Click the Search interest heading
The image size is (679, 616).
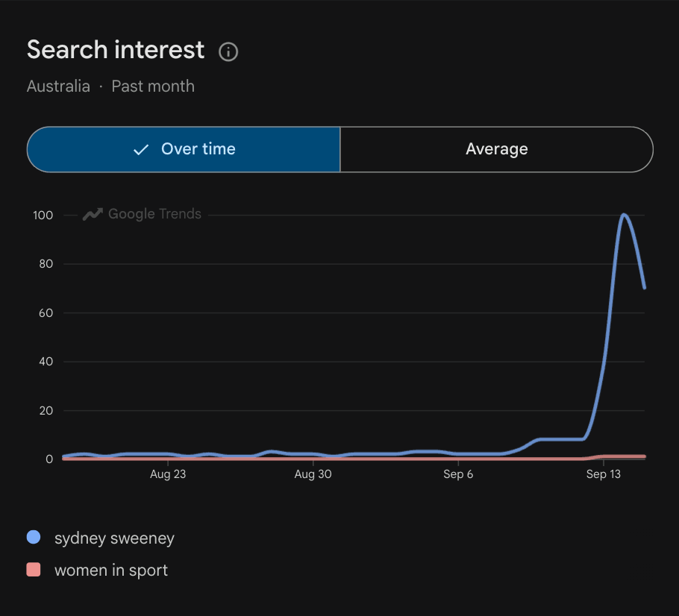115,49
